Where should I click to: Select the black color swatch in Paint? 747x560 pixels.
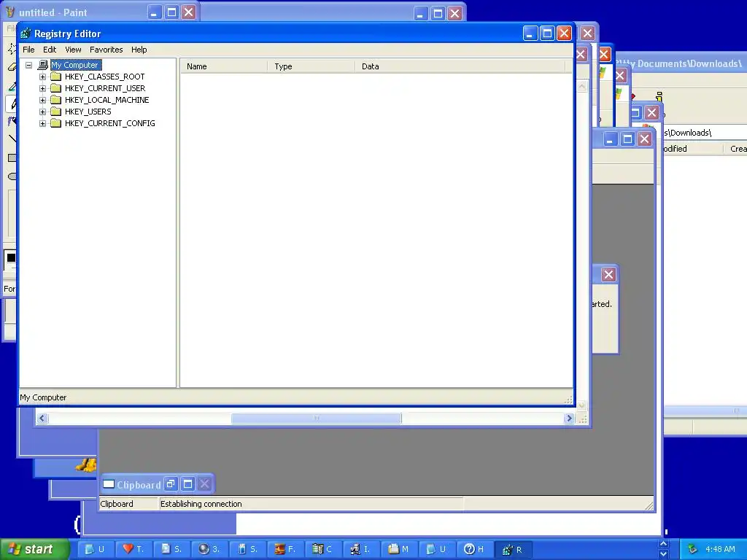click(x=11, y=257)
